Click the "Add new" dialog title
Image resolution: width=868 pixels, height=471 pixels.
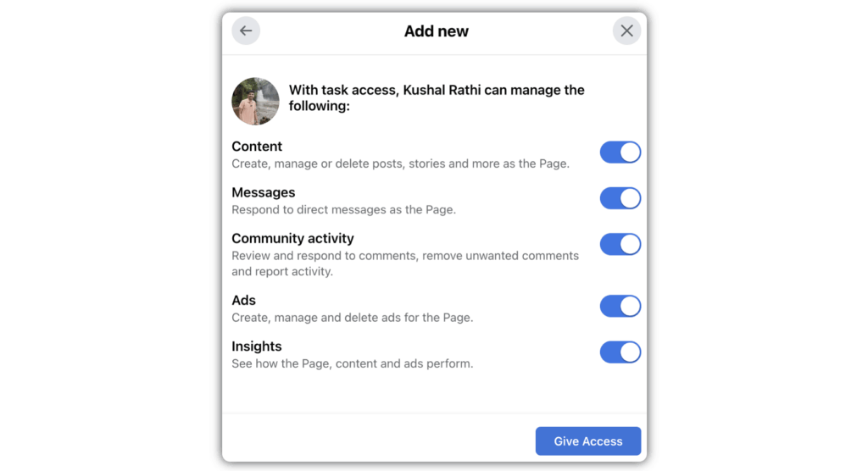click(436, 31)
